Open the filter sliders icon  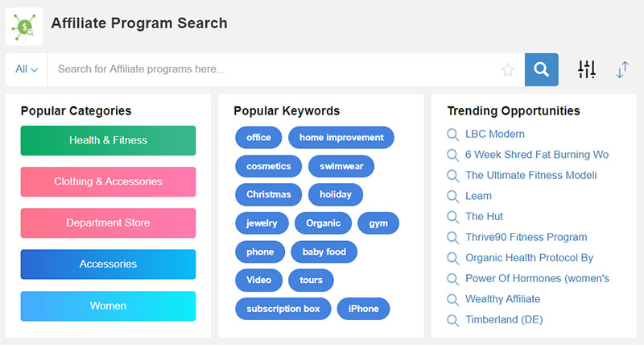tap(587, 69)
